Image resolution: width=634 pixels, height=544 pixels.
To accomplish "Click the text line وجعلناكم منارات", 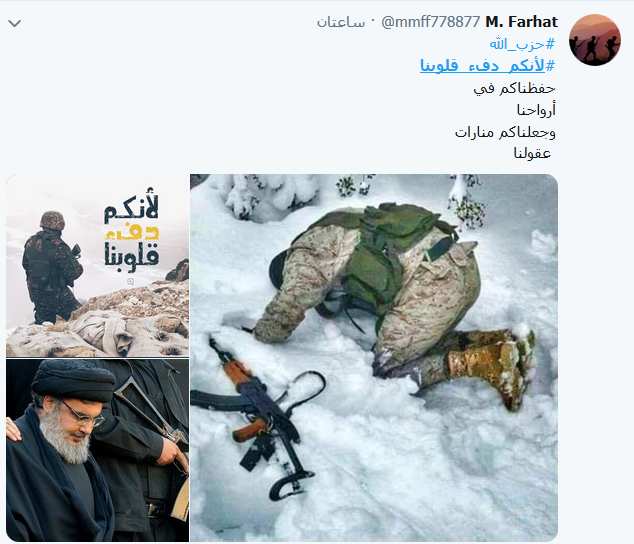I will coord(505,132).
